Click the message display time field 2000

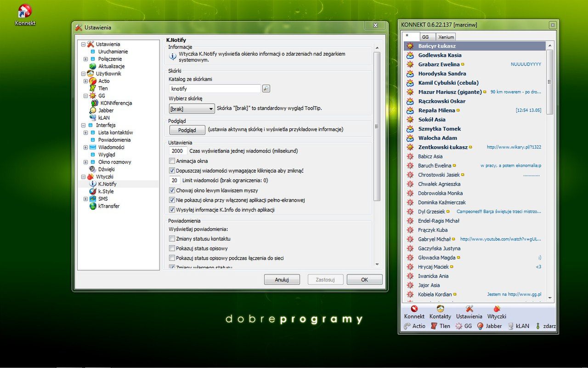[178, 151]
